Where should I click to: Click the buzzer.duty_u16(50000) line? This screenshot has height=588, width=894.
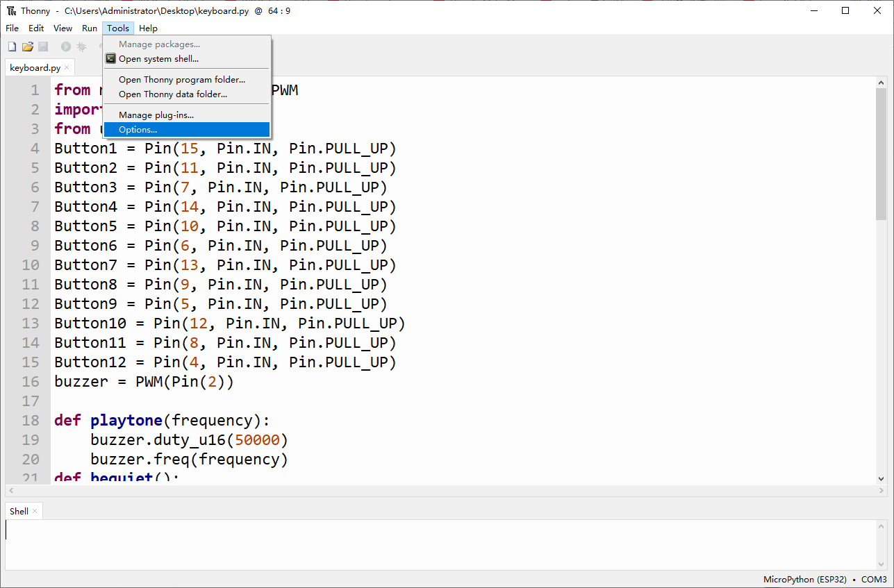pyautogui.click(x=189, y=440)
